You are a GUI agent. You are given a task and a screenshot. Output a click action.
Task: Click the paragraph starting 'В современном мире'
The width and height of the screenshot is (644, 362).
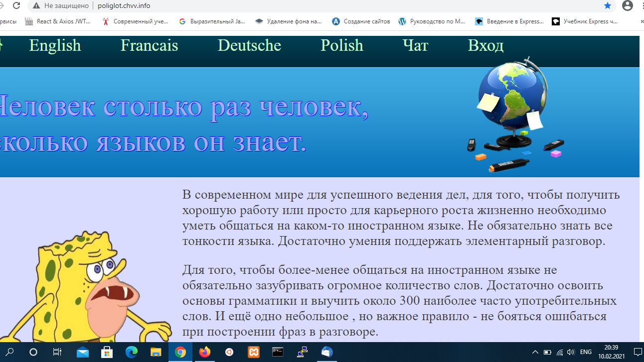[401, 218]
